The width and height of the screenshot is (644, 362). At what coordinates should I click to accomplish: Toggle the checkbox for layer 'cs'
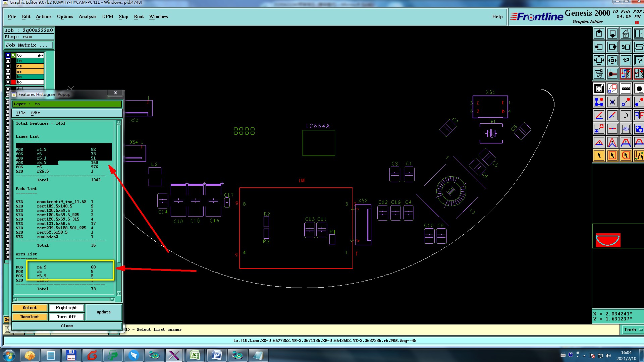[x=8, y=66]
